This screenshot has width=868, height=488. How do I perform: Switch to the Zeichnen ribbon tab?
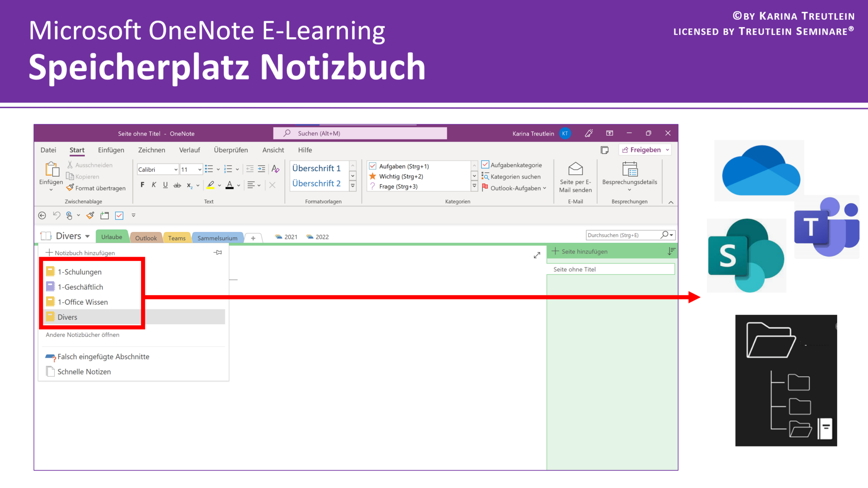[x=151, y=150]
